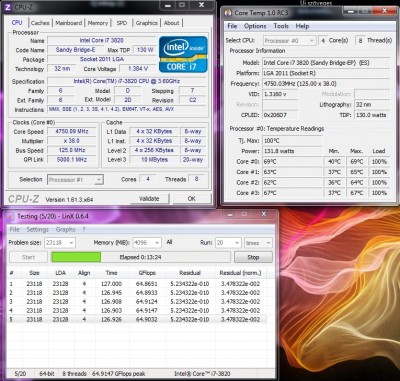Click the Core #3 temperature reading

(292, 193)
